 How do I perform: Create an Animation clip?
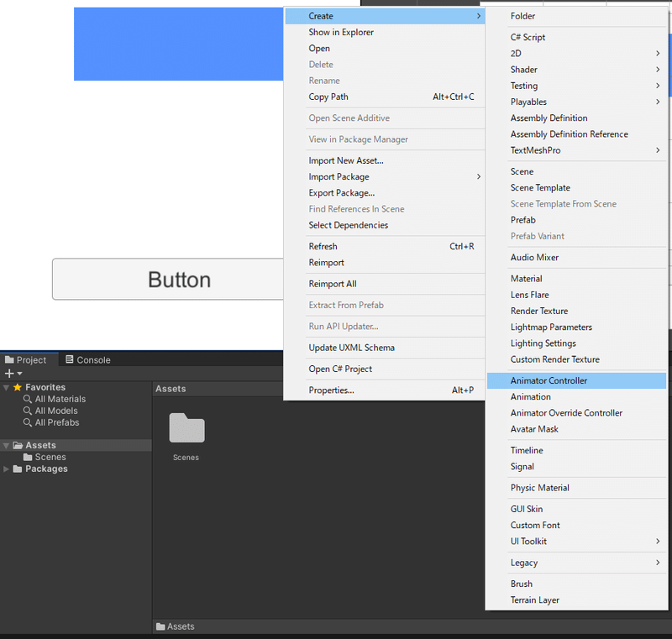(576, 397)
